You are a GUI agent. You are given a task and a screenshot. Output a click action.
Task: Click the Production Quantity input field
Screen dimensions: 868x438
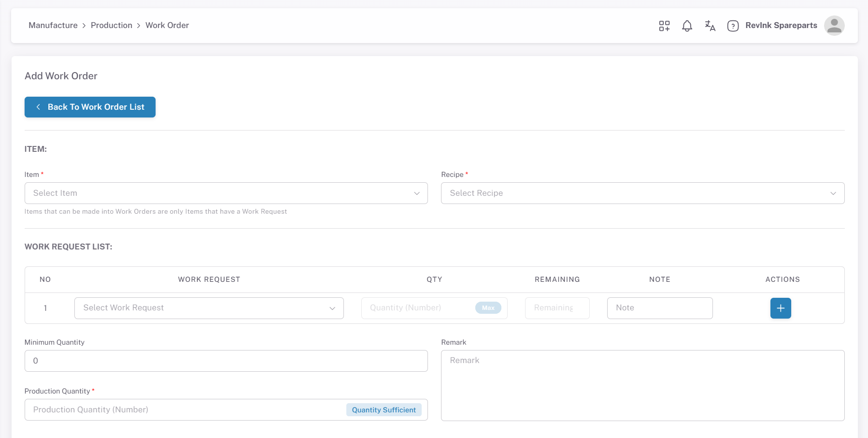pyautogui.click(x=184, y=410)
